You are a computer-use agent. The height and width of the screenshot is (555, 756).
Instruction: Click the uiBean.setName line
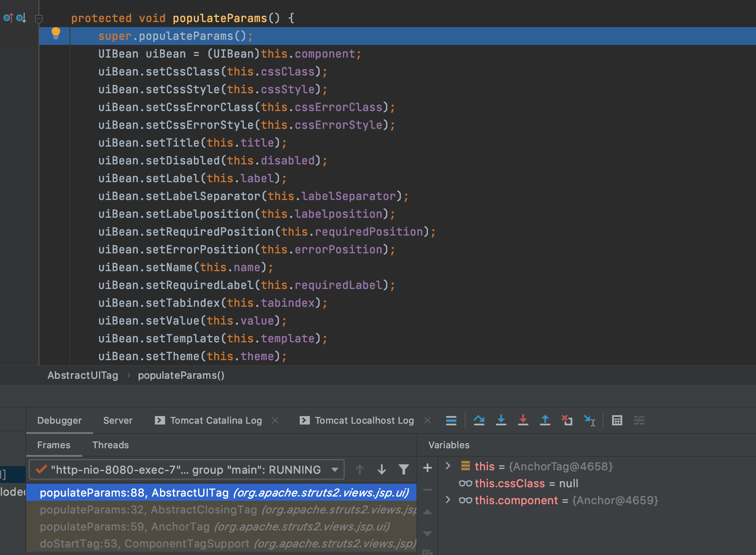186,267
